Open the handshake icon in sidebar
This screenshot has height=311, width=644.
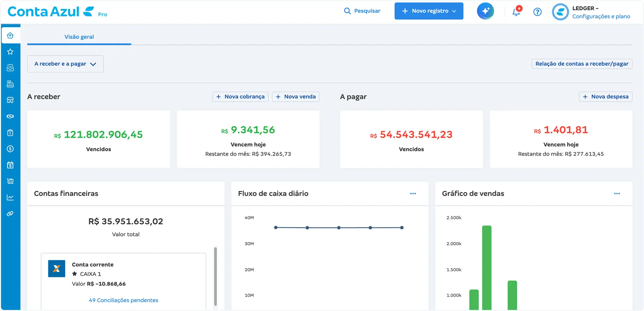10,116
